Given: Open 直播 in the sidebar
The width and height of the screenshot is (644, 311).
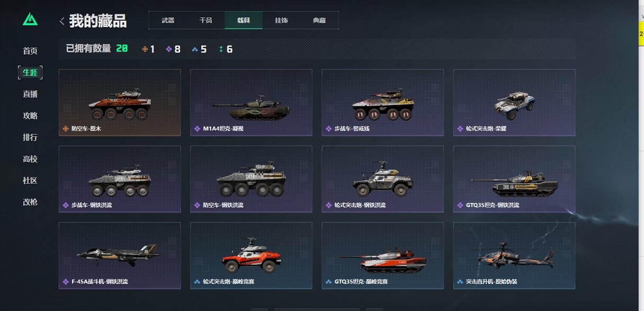Looking at the screenshot, I should (30, 94).
